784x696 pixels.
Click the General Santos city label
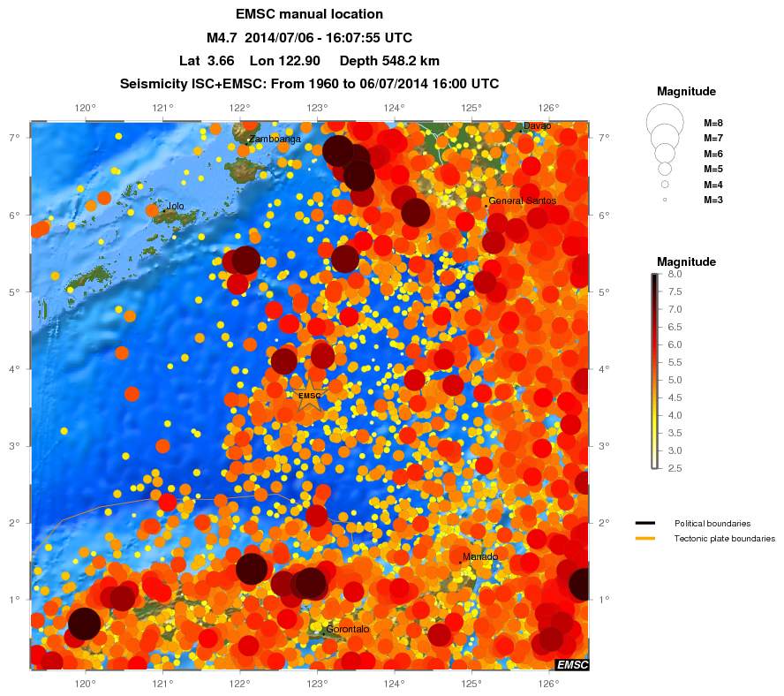tap(522, 200)
